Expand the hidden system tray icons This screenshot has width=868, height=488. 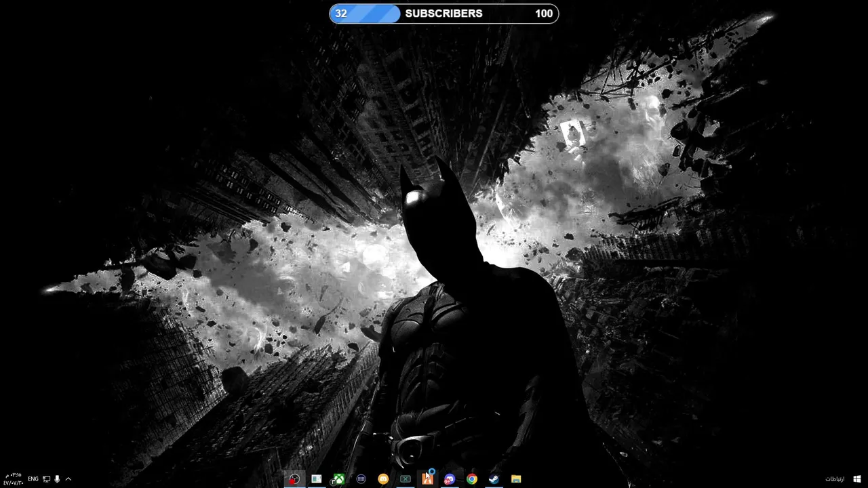68,479
